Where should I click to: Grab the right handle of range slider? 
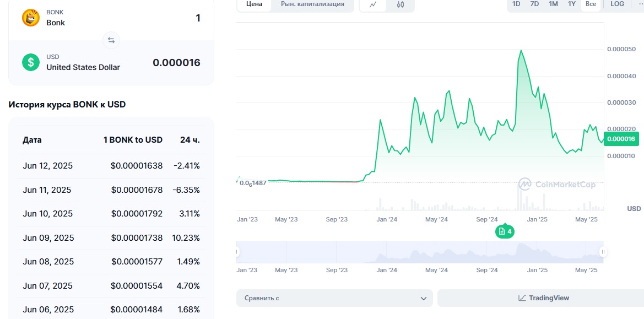[603, 252]
